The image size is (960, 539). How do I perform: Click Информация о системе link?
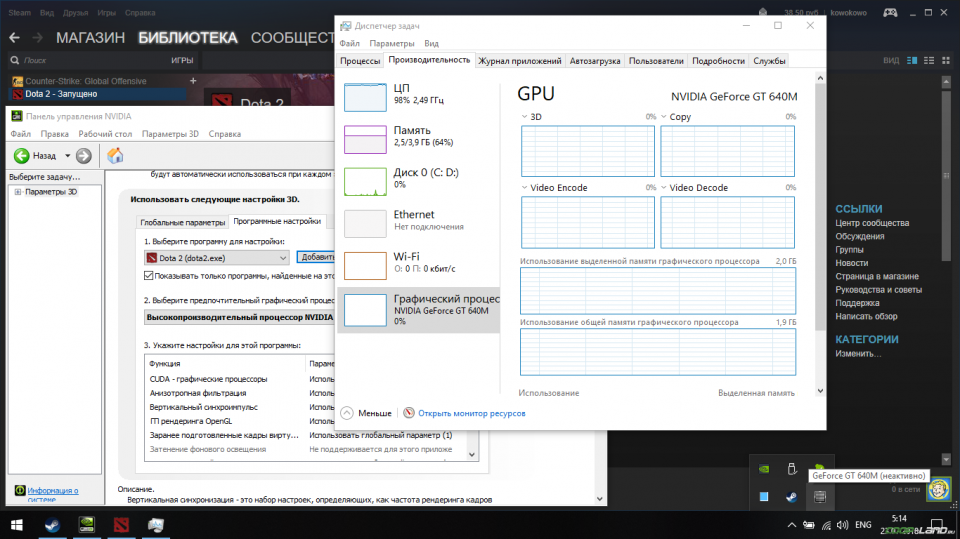(x=53, y=494)
